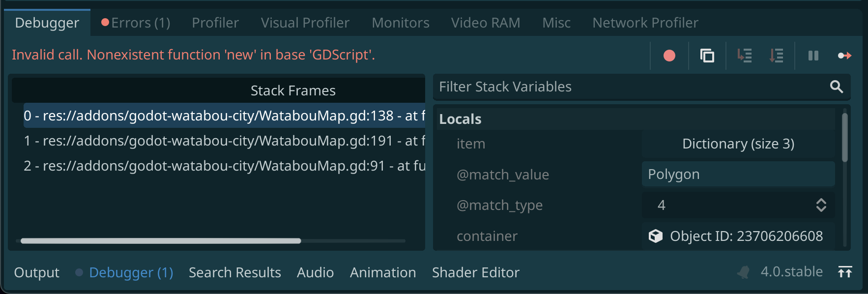
Task: Toggle editor notifications via the bell icon
Action: pyautogui.click(x=742, y=271)
